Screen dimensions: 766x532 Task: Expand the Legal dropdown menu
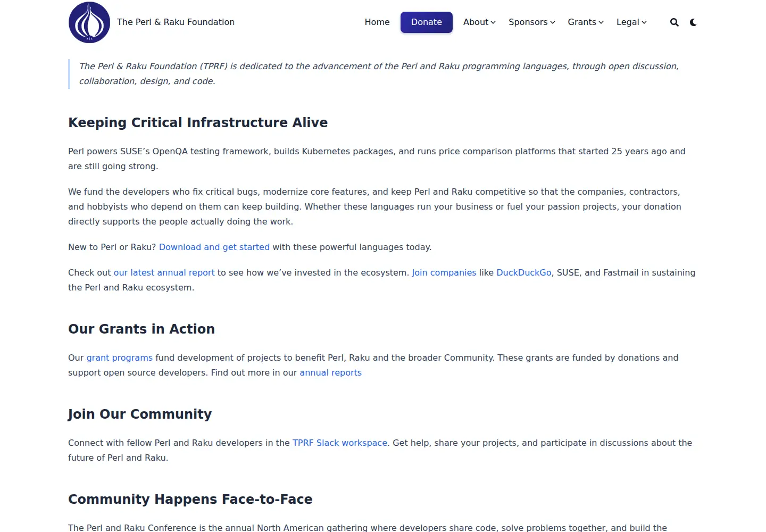[x=631, y=22]
